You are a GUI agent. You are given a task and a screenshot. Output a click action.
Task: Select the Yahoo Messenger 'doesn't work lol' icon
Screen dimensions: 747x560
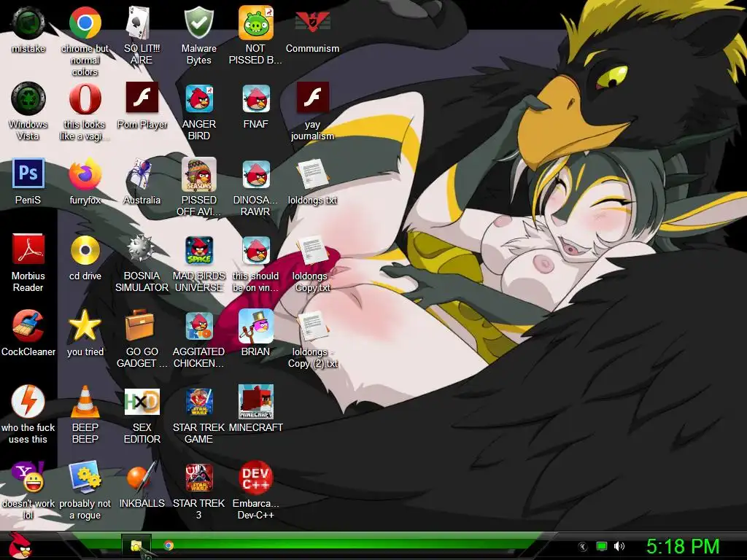[28, 477]
